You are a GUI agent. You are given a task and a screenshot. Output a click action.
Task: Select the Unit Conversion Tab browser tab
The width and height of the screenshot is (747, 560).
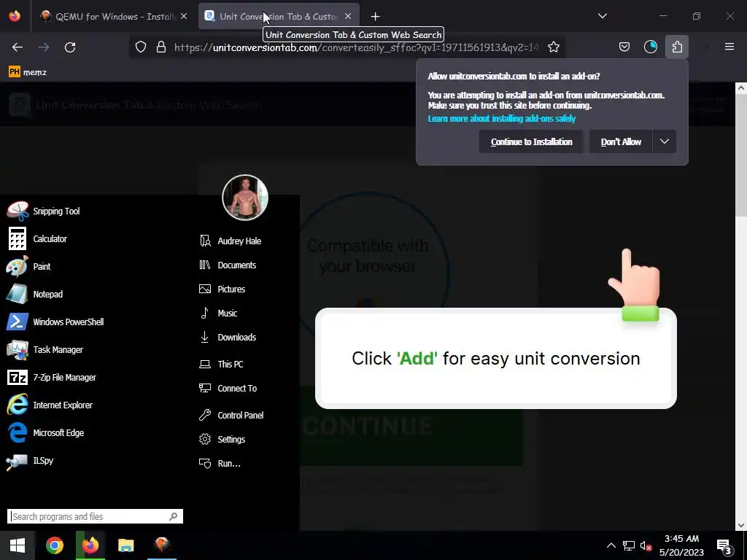click(x=279, y=16)
